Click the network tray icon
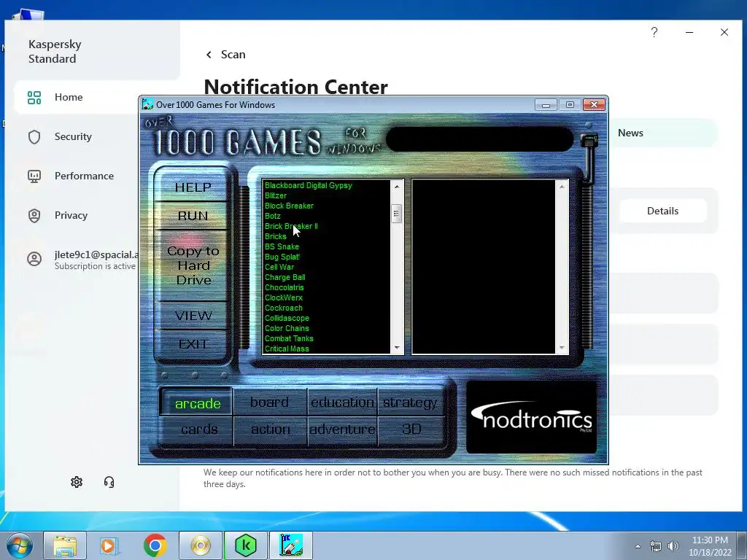 coord(656,546)
